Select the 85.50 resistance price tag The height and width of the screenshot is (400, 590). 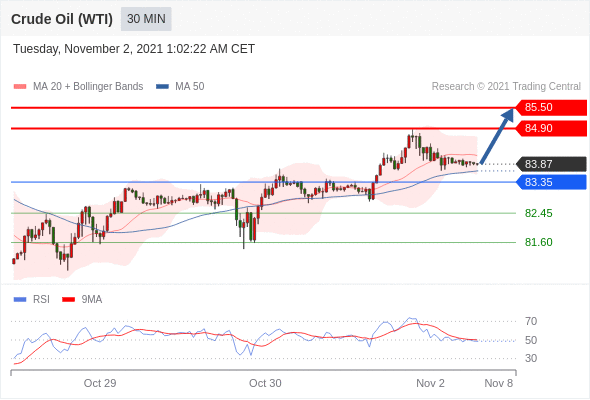pyautogui.click(x=551, y=107)
